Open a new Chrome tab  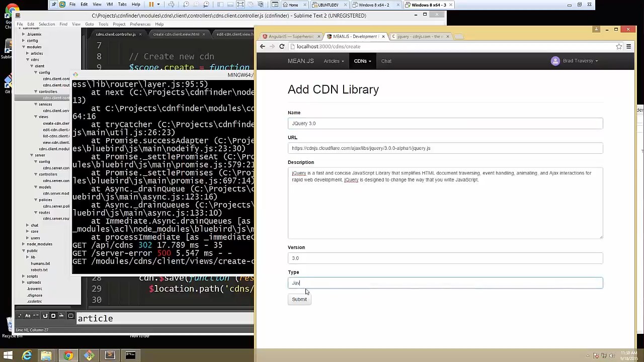click(458, 36)
